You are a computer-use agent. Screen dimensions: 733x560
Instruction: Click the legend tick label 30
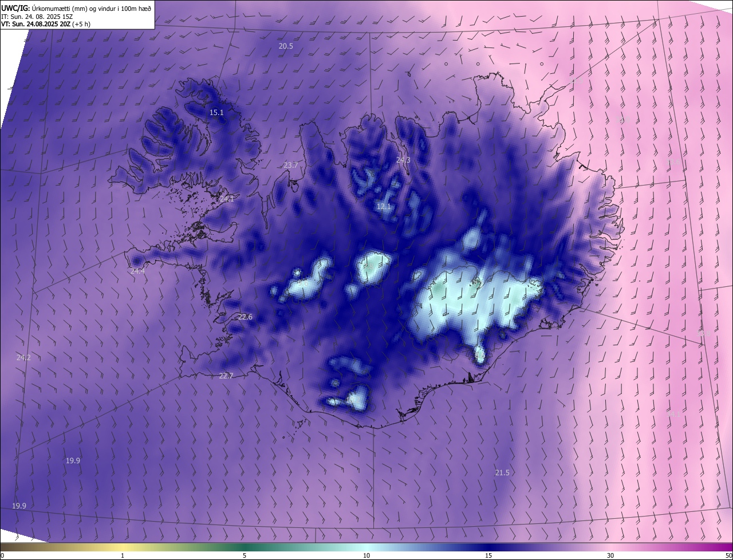(x=610, y=556)
